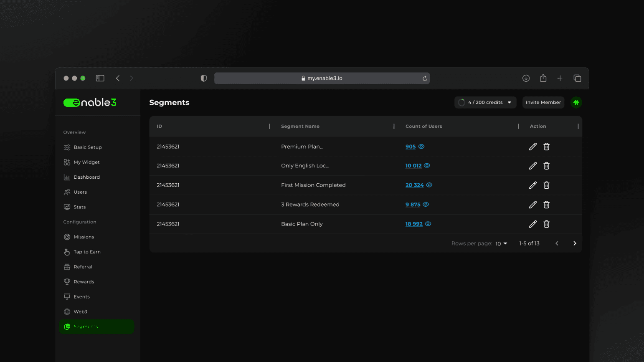
Task: Edit the 3 Rewards Redeemed segment
Action: coord(533,205)
